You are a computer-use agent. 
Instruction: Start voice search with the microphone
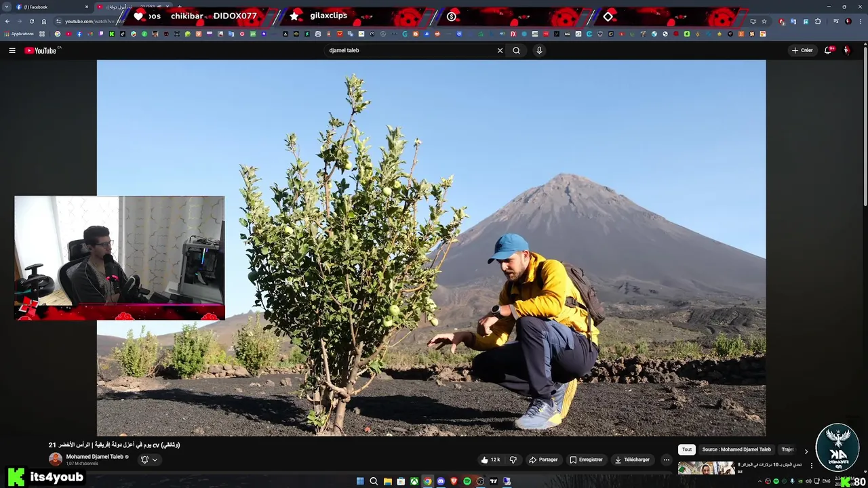click(539, 50)
